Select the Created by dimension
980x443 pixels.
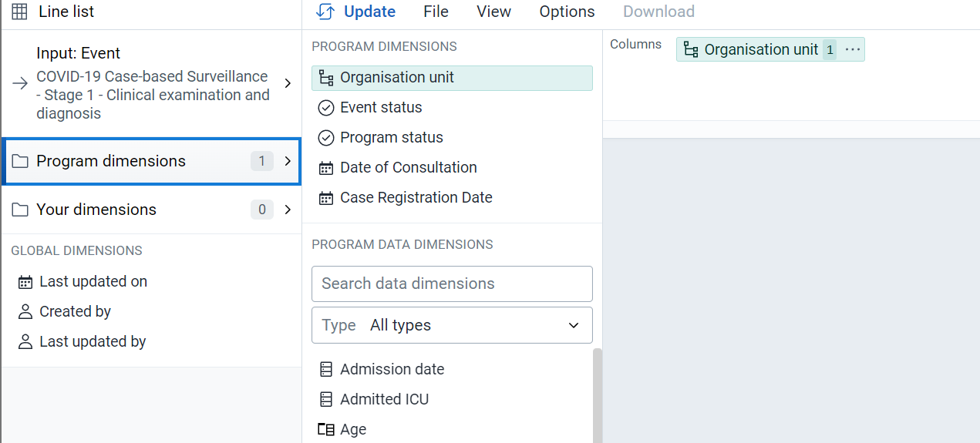pyautogui.click(x=75, y=311)
